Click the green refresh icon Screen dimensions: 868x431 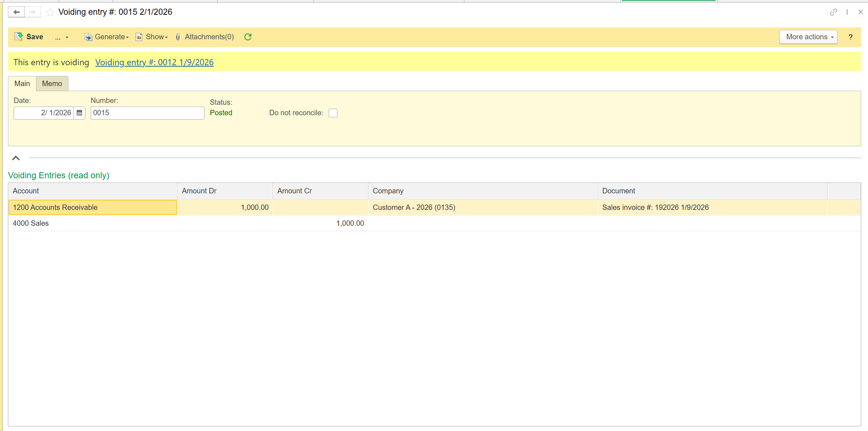point(248,37)
